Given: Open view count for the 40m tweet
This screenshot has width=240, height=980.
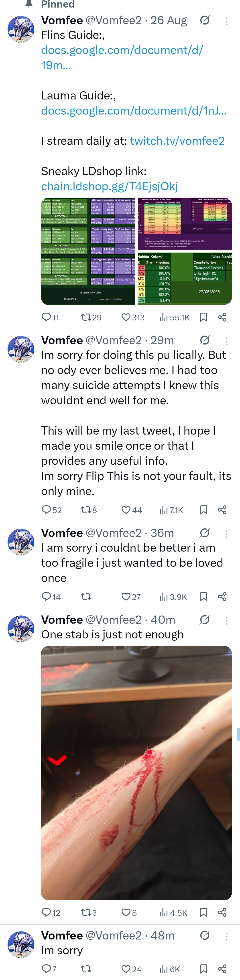Looking at the screenshot, I should (x=173, y=912).
